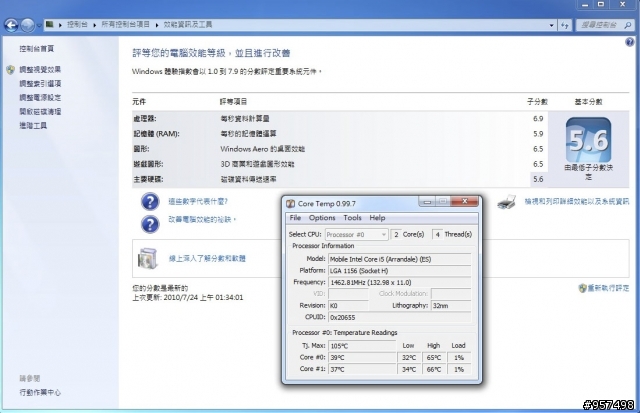The image size is (640, 413).
Task: Close the Core Temp window
Action: [464, 201]
